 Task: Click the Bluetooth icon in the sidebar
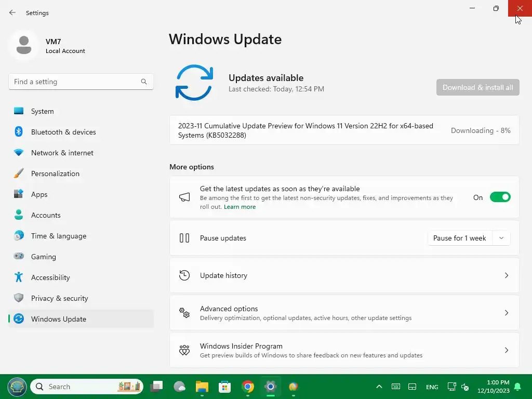tap(19, 131)
